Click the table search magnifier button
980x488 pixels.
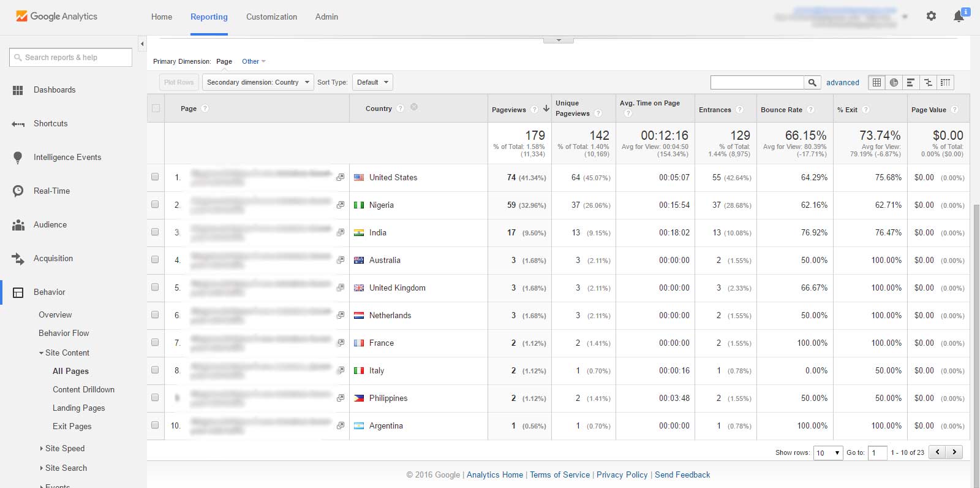click(x=812, y=82)
